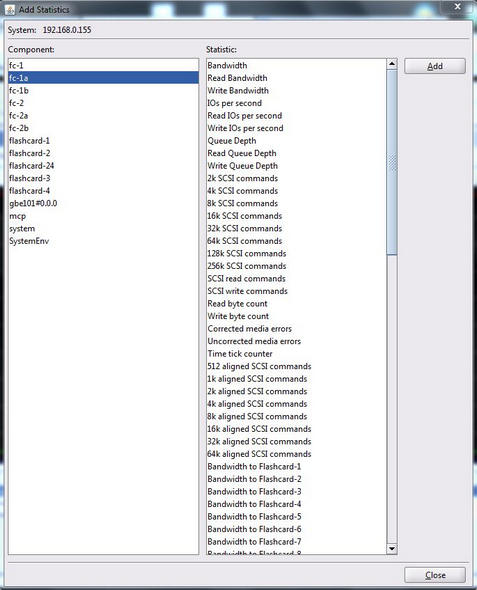Click the Java icon in the title bar

point(10,10)
